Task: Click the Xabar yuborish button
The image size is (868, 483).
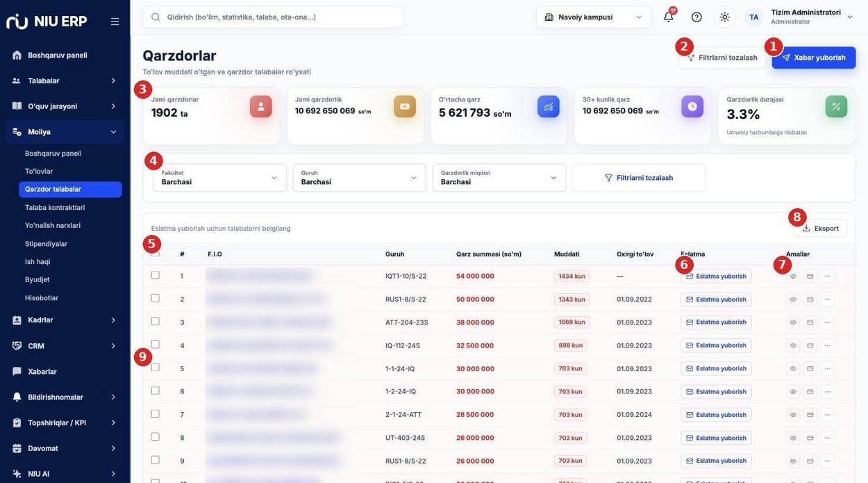Action: (814, 58)
